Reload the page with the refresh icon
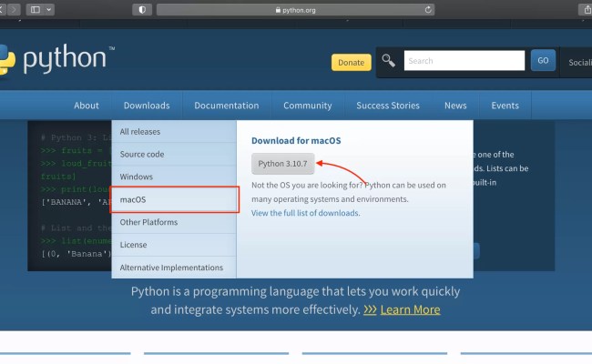 pos(428,10)
